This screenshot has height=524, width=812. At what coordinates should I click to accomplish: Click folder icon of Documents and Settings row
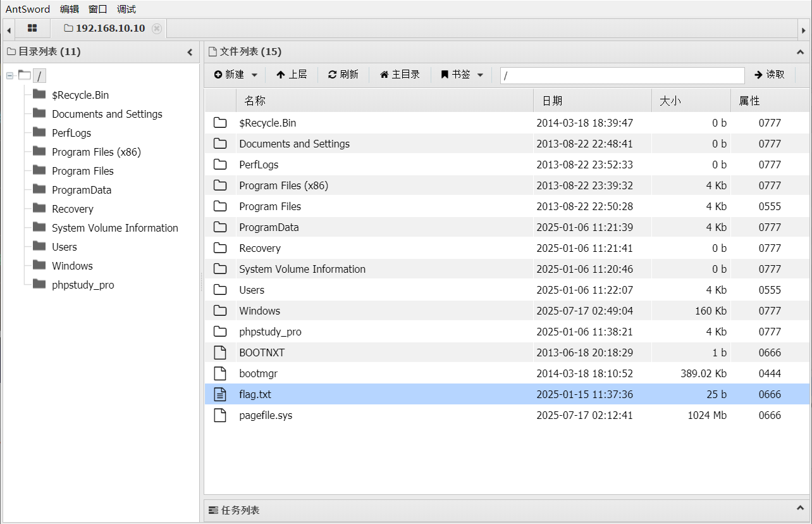[220, 144]
